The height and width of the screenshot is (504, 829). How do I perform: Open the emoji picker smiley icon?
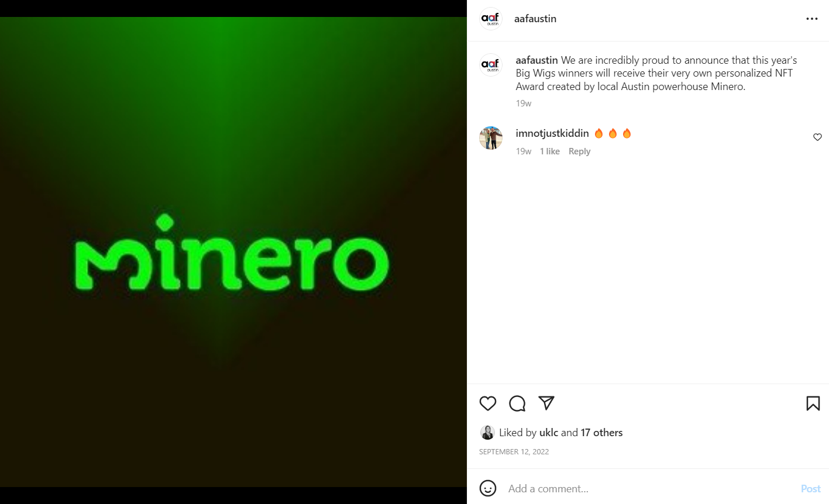point(488,488)
